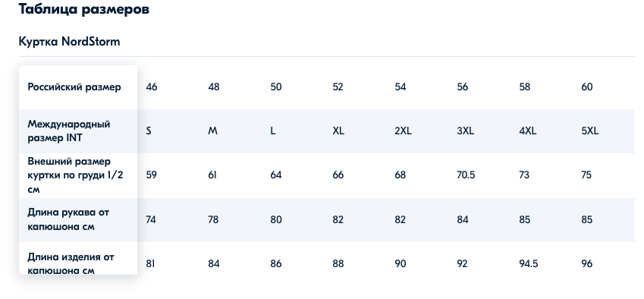Select the 5XL size cell
Image resolution: width=644 pixels, height=299 pixels.
point(590,131)
